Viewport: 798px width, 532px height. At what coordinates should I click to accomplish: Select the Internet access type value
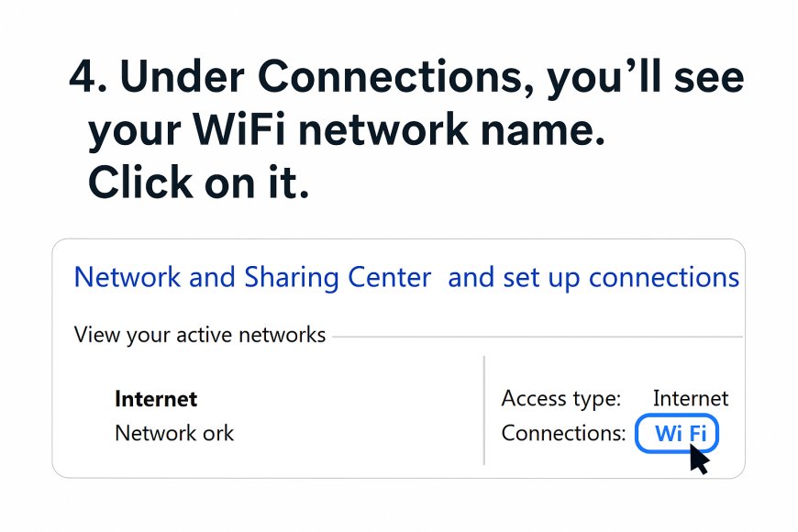point(691,399)
